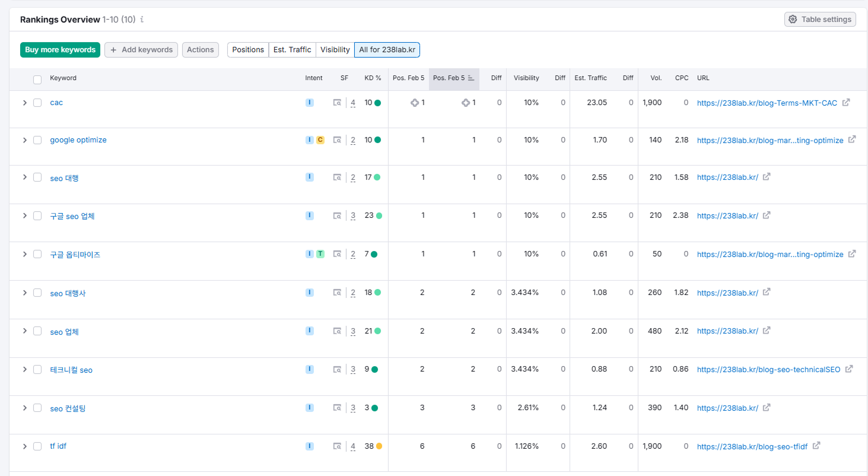Click the info icon beside Rankings Overview
The image size is (868, 476).
tap(142, 20)
